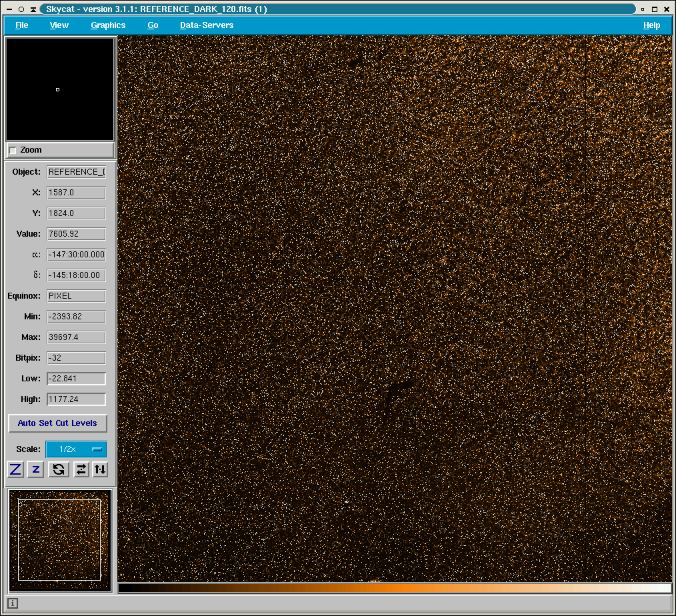This screenshot has height=616, width=676.
Task: Click the colormap gradient bar below image
Action: 394,588
